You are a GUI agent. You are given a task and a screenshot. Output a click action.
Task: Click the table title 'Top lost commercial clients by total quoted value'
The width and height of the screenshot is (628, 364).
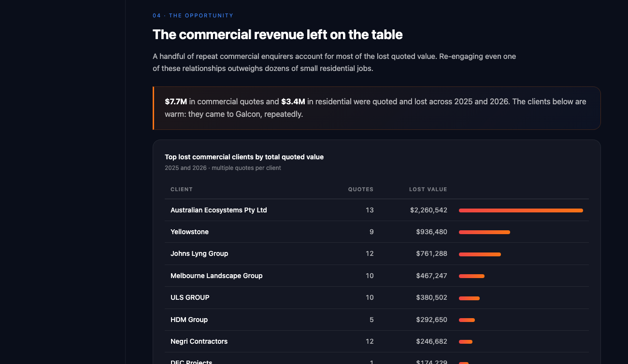244,157
